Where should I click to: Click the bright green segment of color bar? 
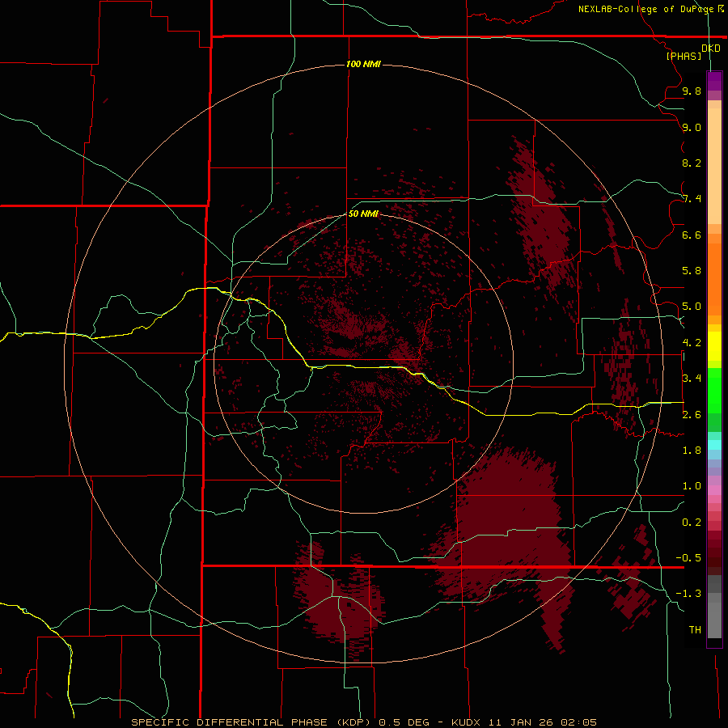tap(714, 390)
